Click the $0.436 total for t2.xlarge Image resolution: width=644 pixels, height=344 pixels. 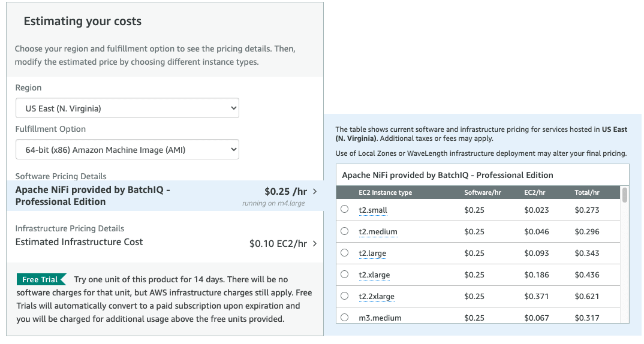pos(587,275)
